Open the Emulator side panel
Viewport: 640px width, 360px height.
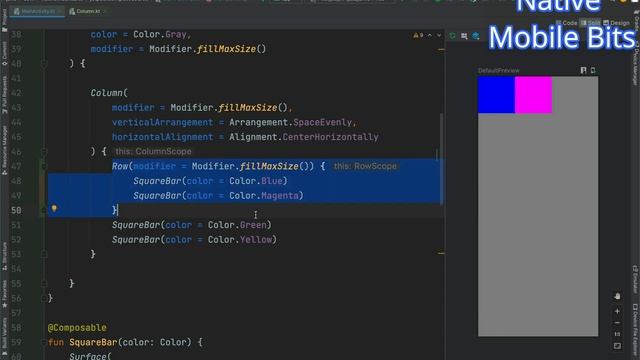click(x=635, y=280)
